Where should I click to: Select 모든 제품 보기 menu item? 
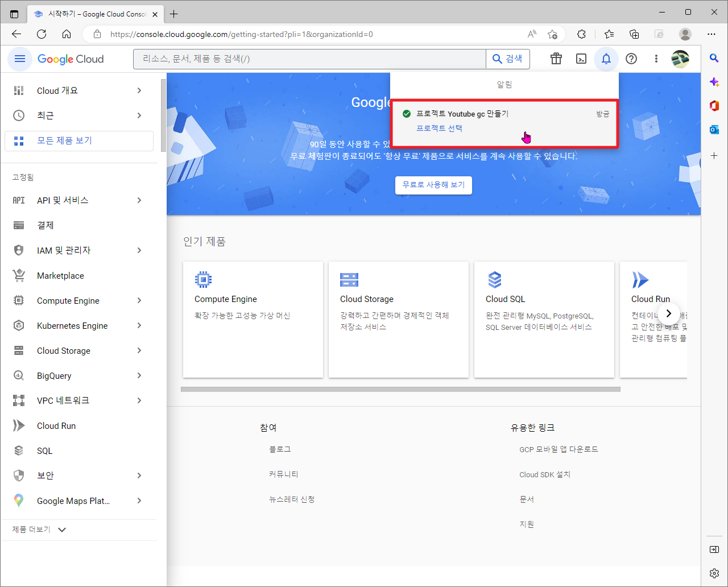tap(78, 140)
